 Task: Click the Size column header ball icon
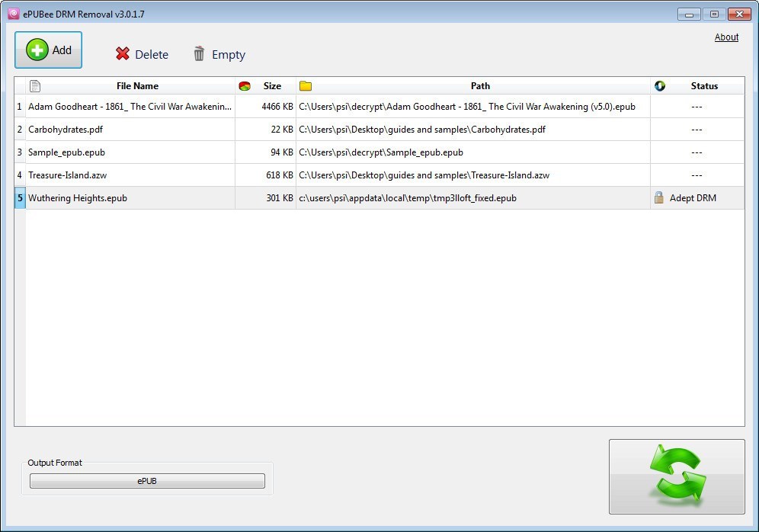(245, 85)
